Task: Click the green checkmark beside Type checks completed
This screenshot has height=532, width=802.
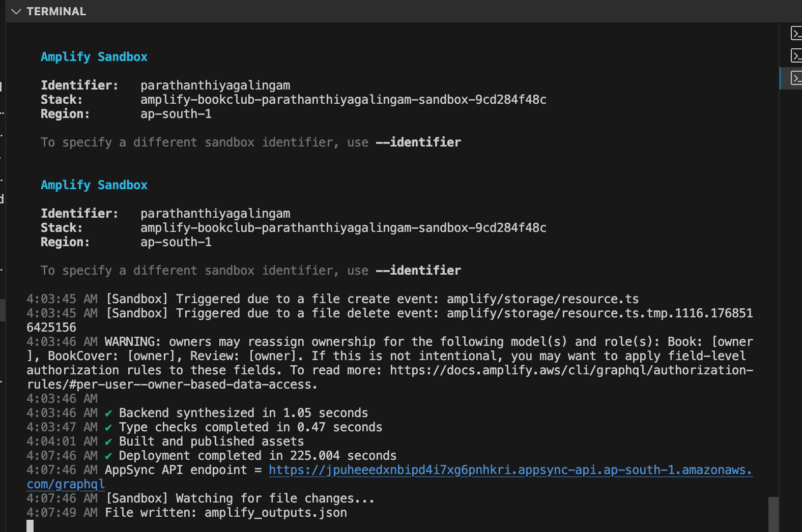Action: coord(108,427)
